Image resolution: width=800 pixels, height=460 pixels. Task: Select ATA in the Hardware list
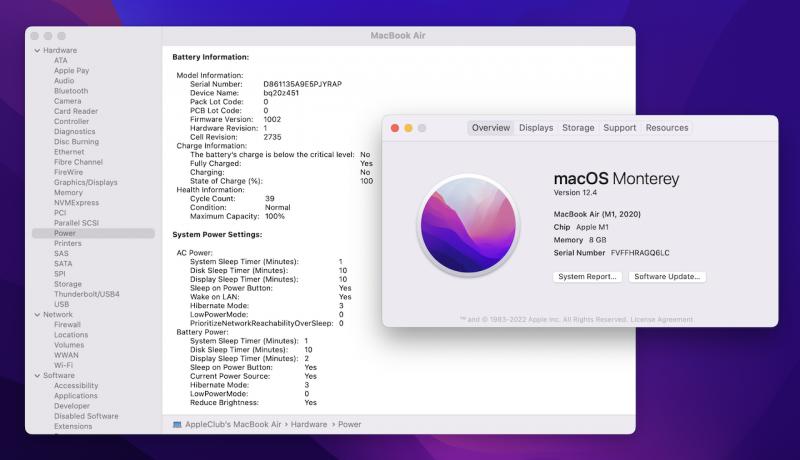pos(61,60)
